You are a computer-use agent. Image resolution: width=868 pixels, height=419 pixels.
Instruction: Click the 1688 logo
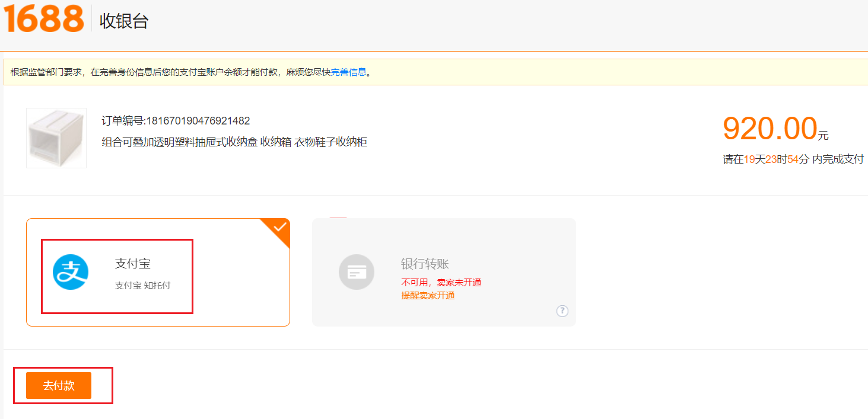tap(44, 19)
